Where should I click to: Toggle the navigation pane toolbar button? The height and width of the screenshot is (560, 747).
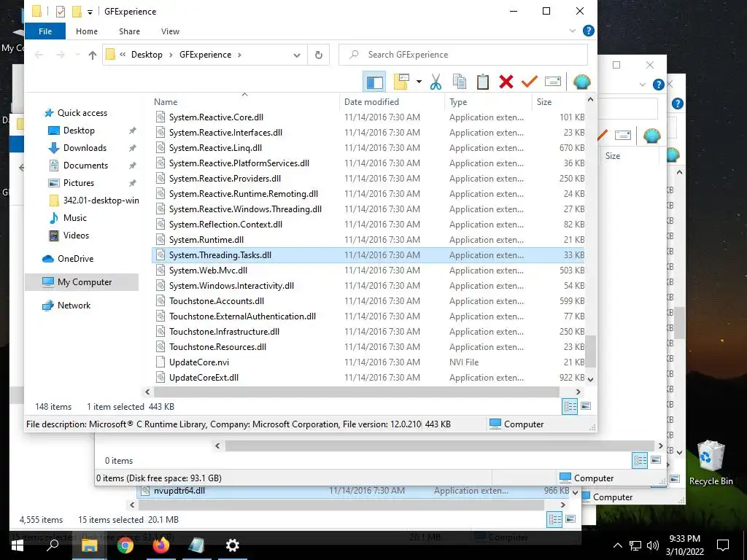(374, 82)
